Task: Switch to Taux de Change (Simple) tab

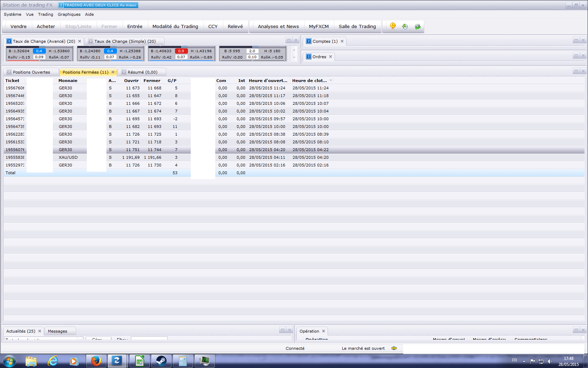Action: click(x=125, y=41)
